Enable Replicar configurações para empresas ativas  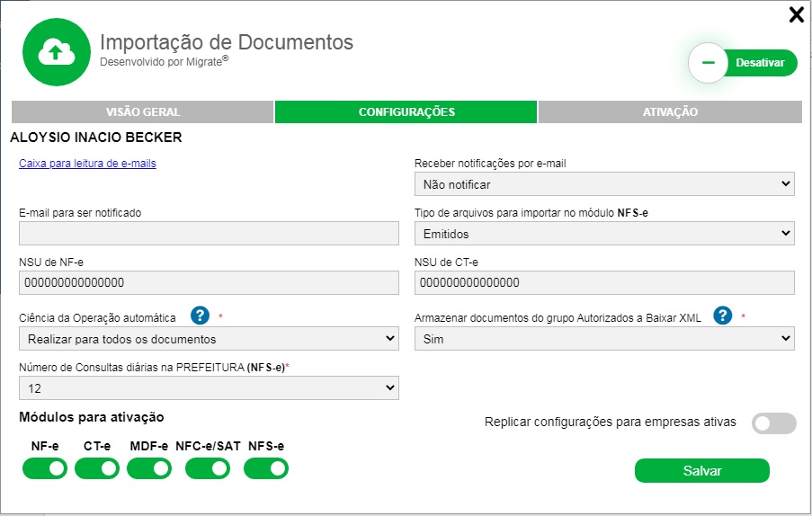774,423
